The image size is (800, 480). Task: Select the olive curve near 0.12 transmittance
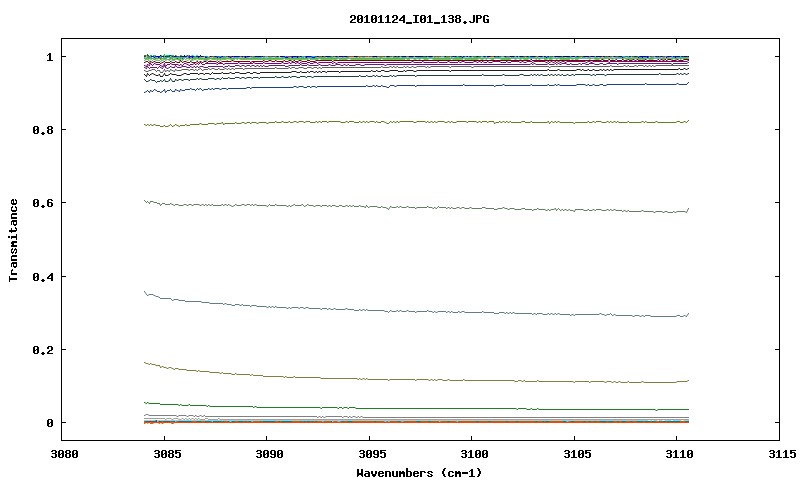pos(416,380)
